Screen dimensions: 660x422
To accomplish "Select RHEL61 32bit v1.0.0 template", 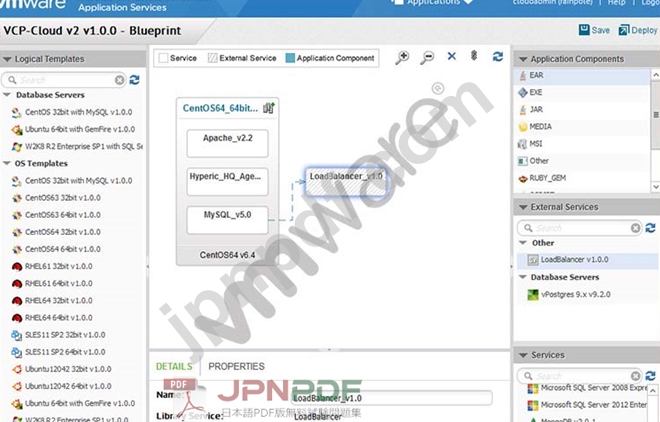I will (x=53, y=266).
